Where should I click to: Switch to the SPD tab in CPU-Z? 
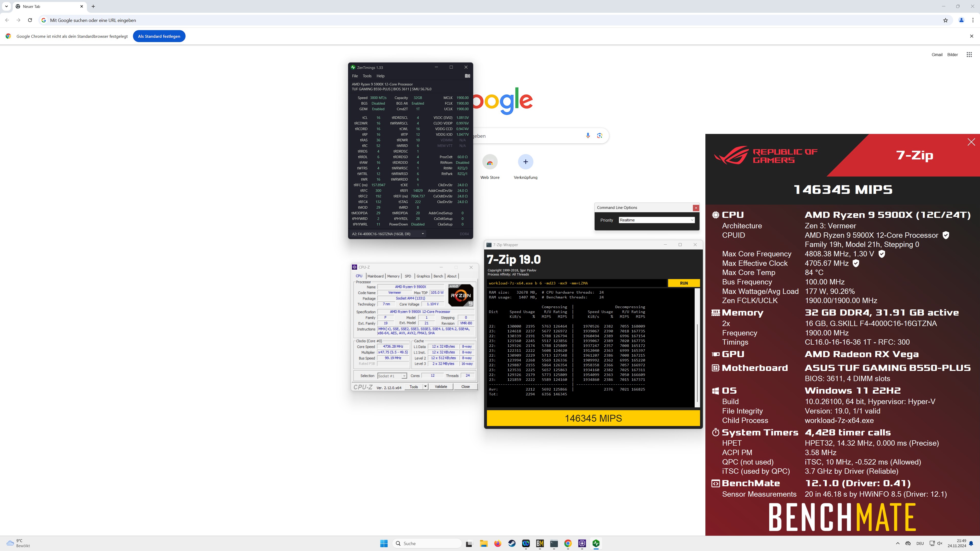pyautogui.click(x=408, y=276)
